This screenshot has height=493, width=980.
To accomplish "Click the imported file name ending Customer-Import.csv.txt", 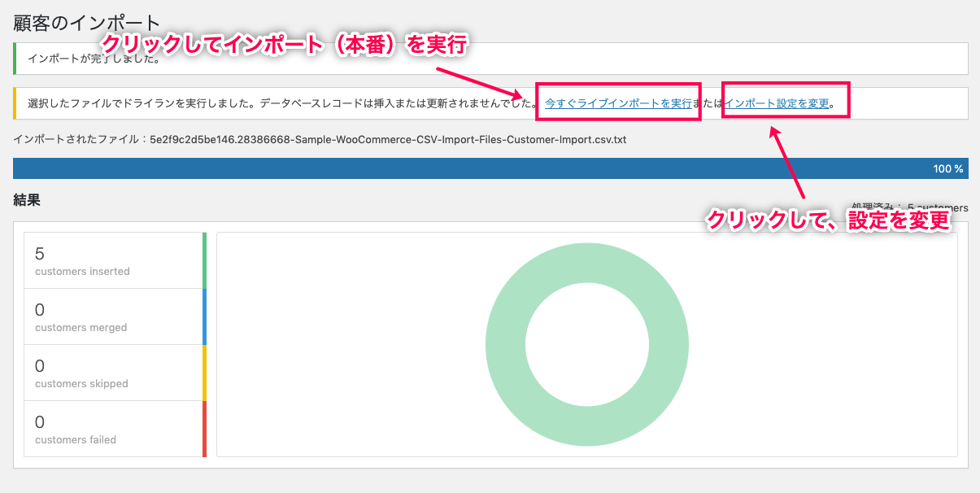I will coord(388,139).
